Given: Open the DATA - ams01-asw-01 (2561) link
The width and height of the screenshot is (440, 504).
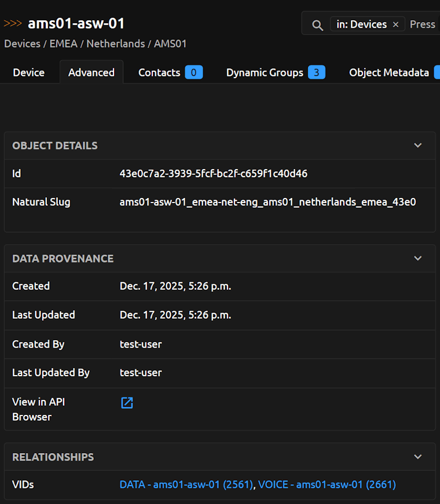Looking at the screenshot, I should pos(186,484).
